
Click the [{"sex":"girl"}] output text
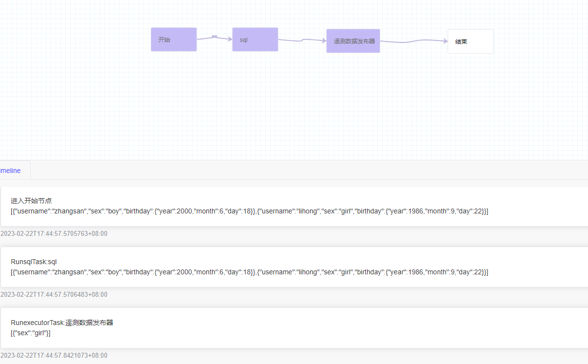(x=30, y=333)
